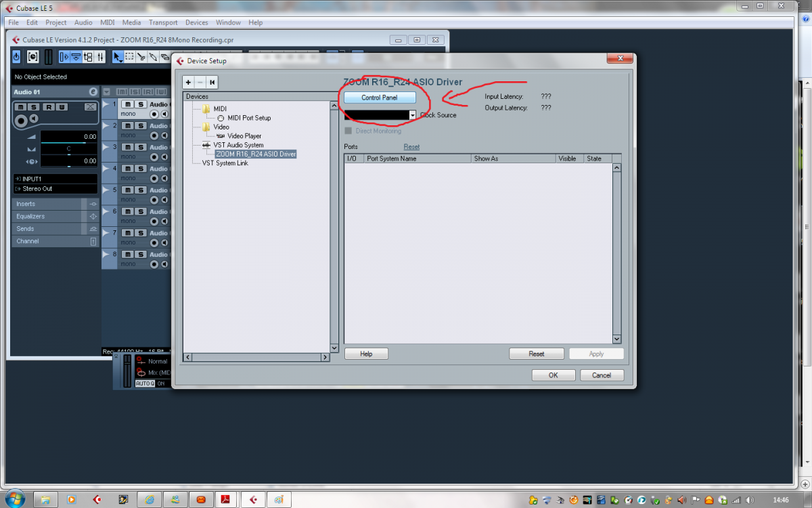Select ZOOM R16_R24 ASIO Driver tree item
The image size is (812, 508).
256,154
